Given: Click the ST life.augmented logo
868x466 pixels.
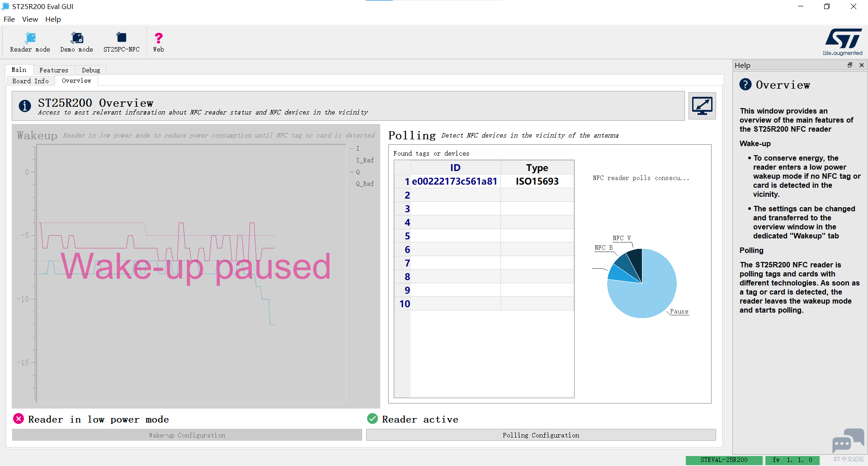Looking at the screenshot, I should pyautogui.click(x=843, y=42).
